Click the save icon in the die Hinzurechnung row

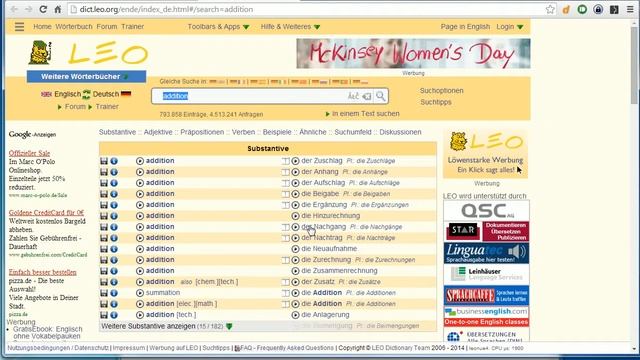(x=104, y=216)
